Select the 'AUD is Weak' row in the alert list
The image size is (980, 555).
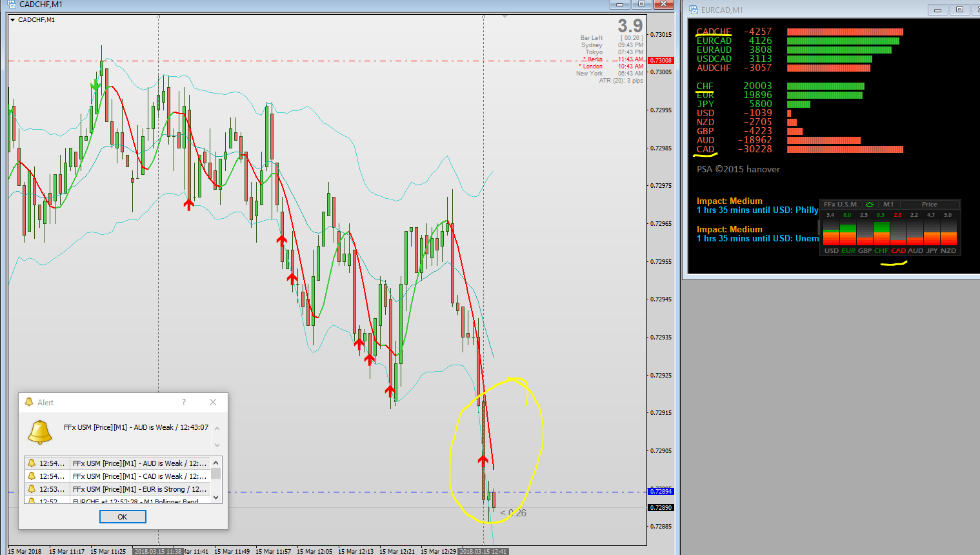point(117,463)
